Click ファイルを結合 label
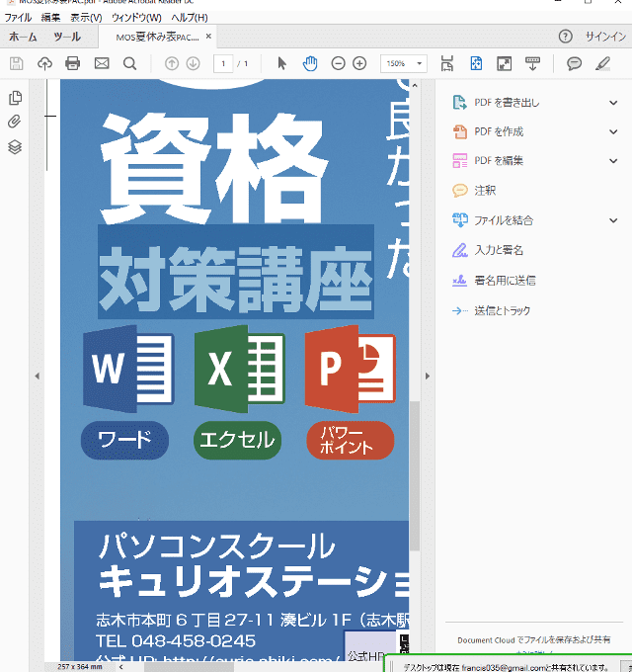This screenshot has height=672, width=632. [504, 220]
